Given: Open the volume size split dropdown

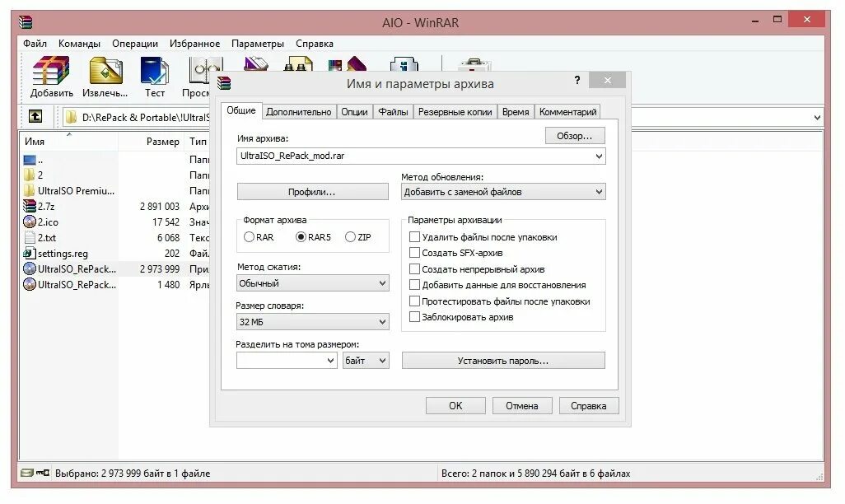Looking at the screenshot, I should pyautogui.click(x=331, y=361).
